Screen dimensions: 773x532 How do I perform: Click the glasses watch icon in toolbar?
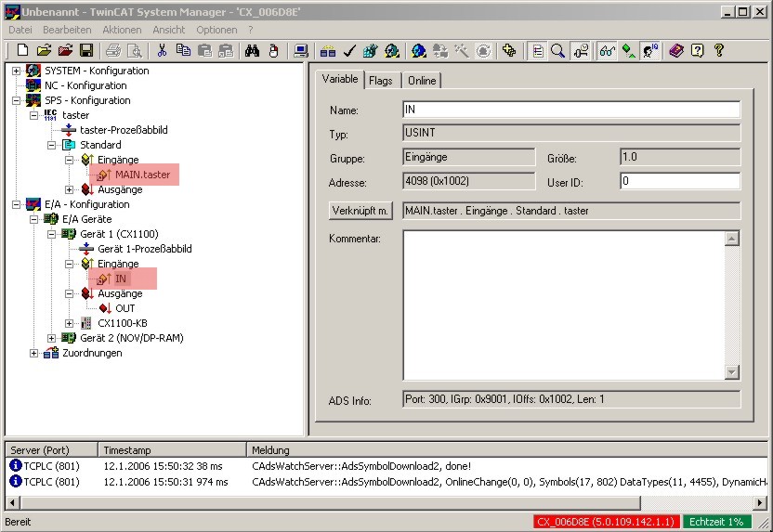[x=607, y=51]
